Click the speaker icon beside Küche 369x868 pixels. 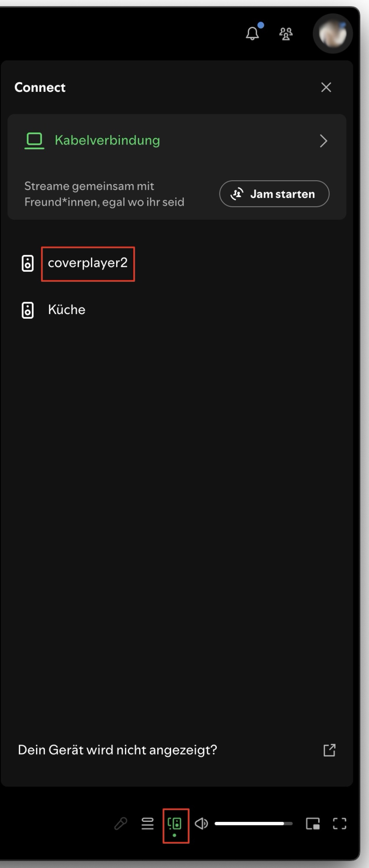click(x=28, y=310)
